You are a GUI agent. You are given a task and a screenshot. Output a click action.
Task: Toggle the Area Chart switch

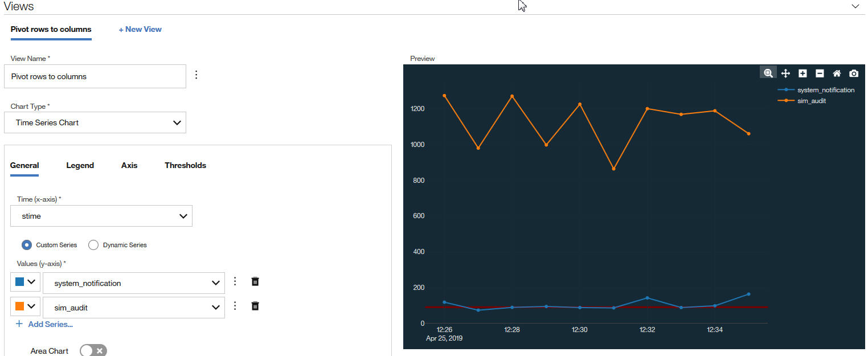pyautogui.click(x=93, y=351)
